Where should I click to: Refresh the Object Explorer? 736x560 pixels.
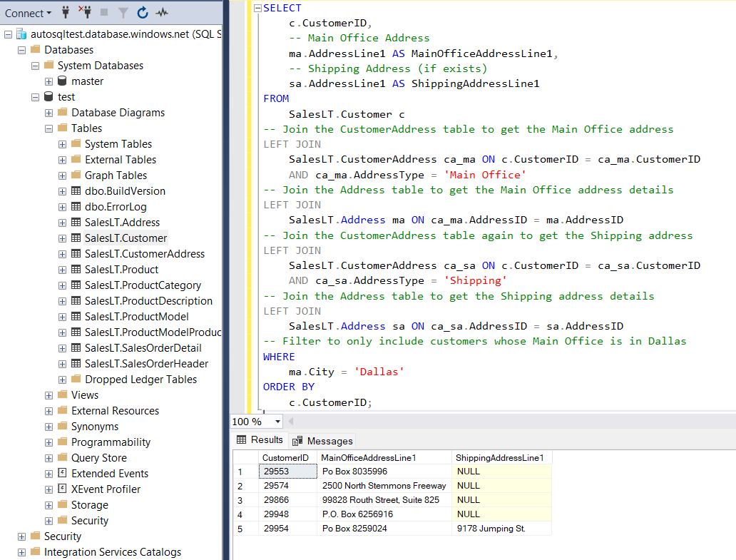tap(143, 12)
